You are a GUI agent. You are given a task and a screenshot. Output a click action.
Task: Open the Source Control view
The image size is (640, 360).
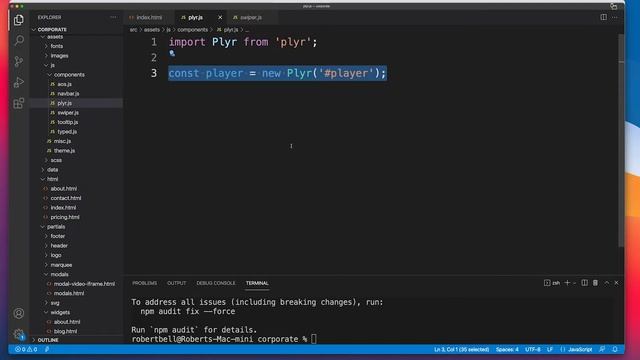coord(19,62)
